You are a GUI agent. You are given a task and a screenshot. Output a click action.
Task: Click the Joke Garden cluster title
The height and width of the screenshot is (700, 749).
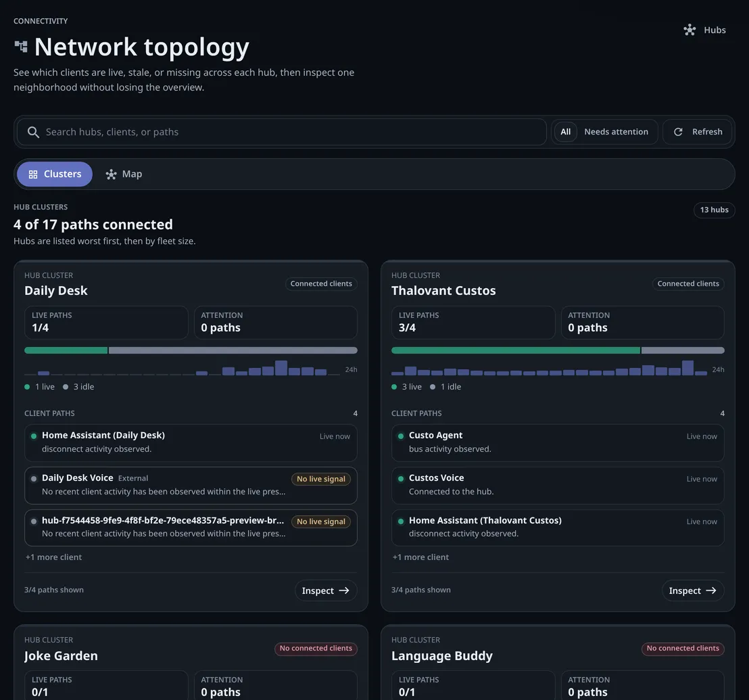(61, 655)
